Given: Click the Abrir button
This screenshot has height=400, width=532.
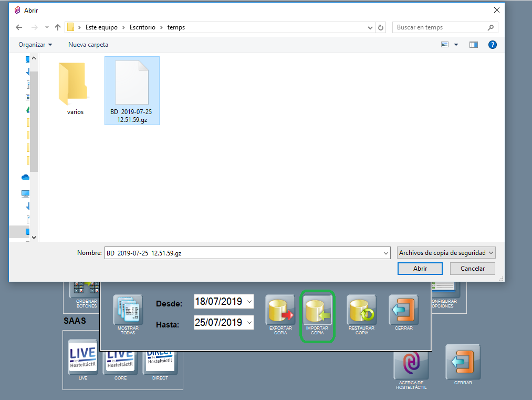Looking at the screenshot, I should click(x=420, y=269).
